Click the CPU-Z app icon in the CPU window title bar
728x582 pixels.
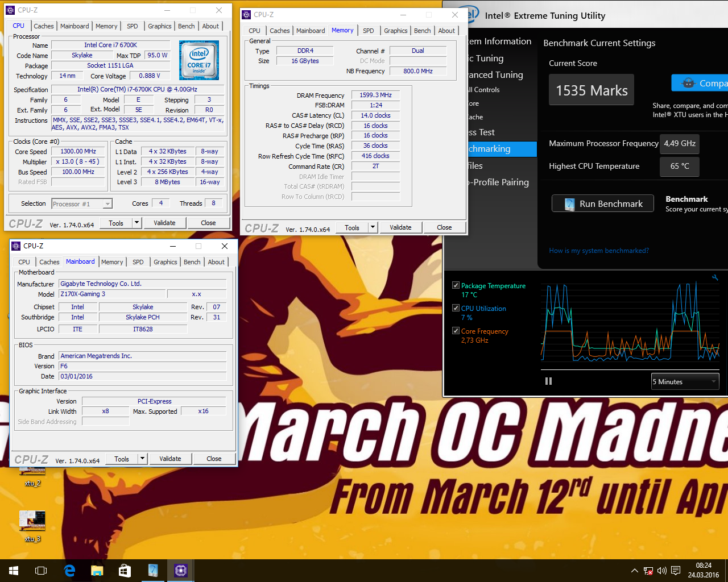pyautogui.click(x=10, y=10)
